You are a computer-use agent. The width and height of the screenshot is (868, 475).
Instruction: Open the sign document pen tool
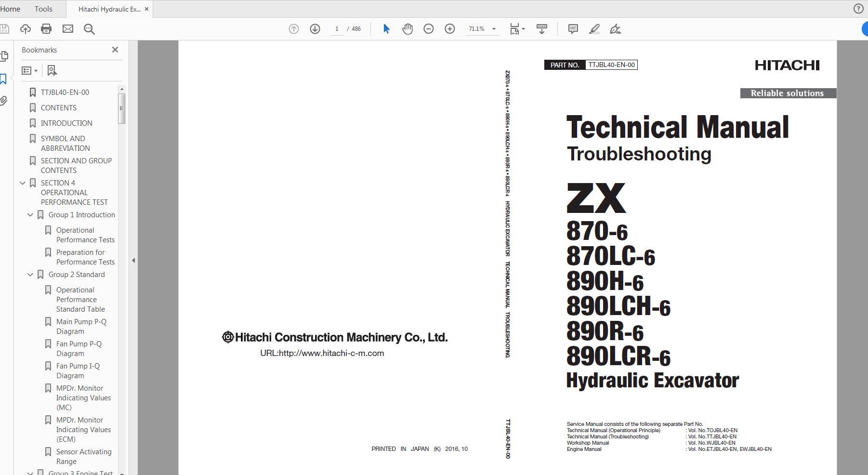click(615, 29)
